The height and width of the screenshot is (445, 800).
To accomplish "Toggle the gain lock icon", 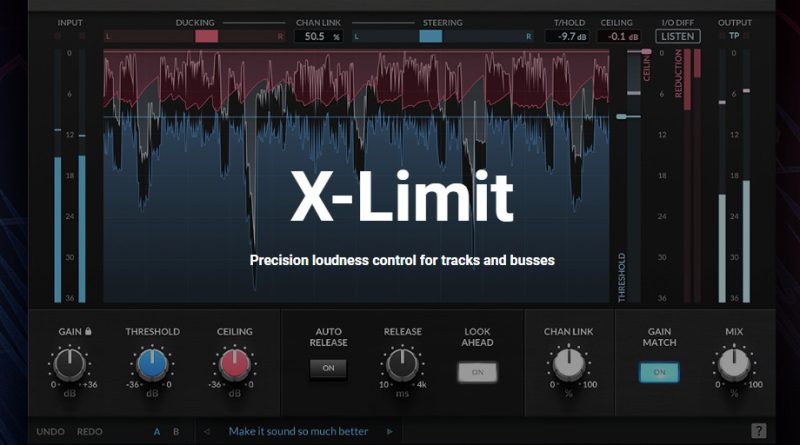I will point(88,331).
